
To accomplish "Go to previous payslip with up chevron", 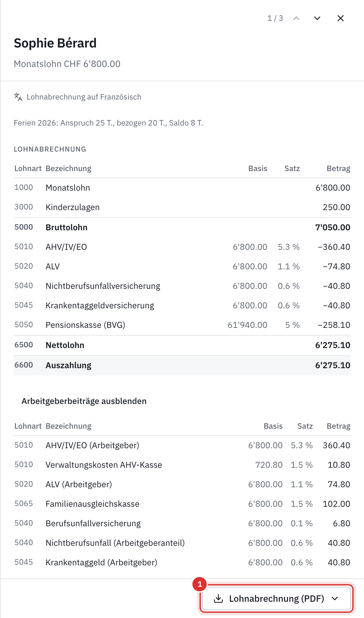I will pos(296,18).
